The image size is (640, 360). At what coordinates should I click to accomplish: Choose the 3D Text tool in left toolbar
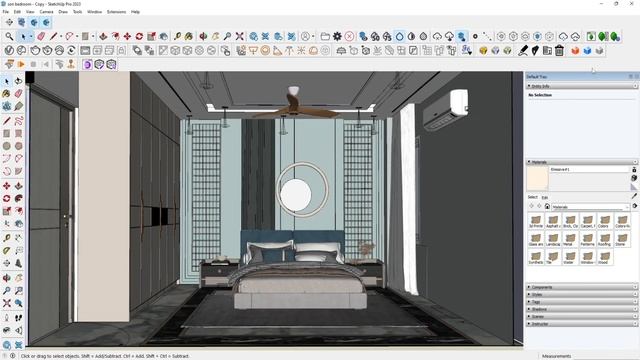(19, 263)
